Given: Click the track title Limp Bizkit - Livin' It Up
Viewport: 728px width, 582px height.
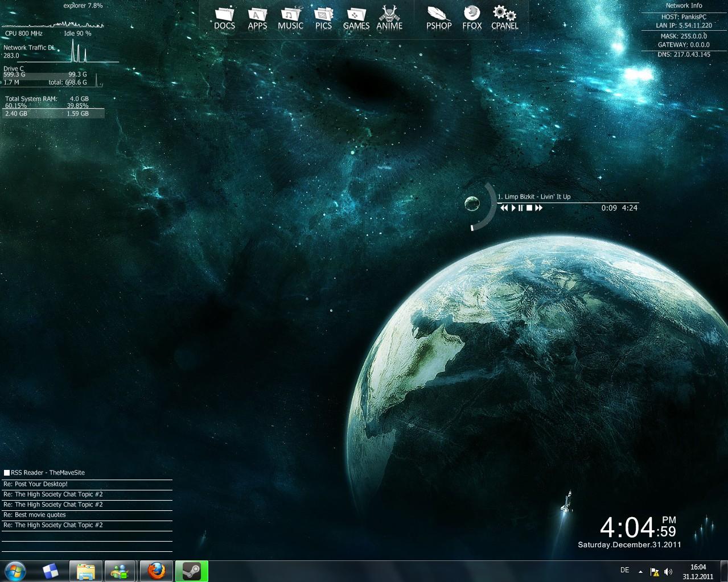Looking at the screenshot, I should (534, 197).
